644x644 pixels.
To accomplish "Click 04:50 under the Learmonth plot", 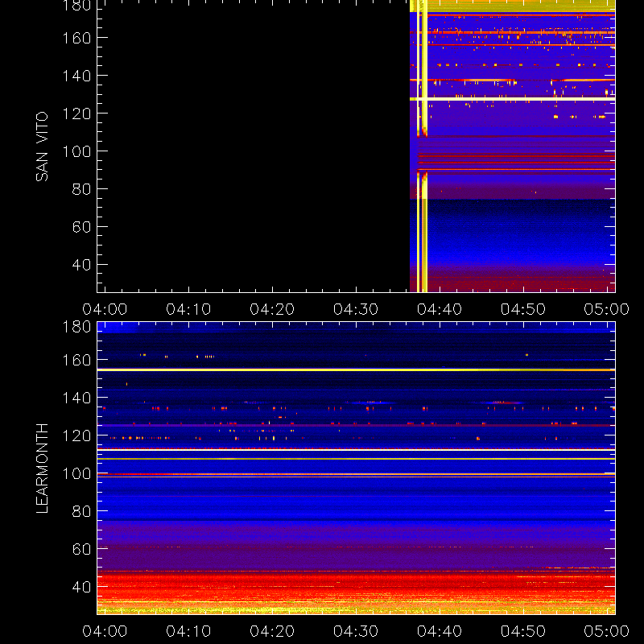I will click(522, 631).
